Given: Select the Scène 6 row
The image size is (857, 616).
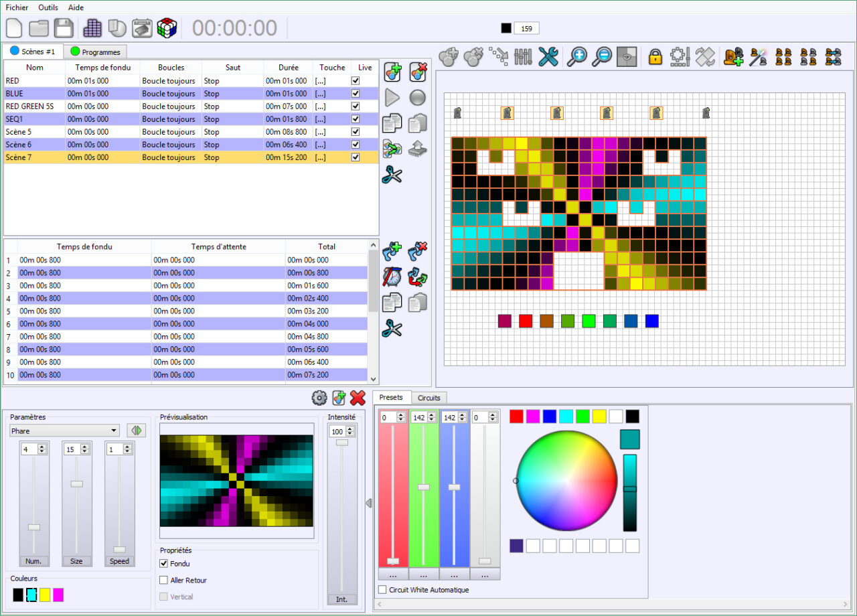Looking at the screenshot, I should click(190, 145).
